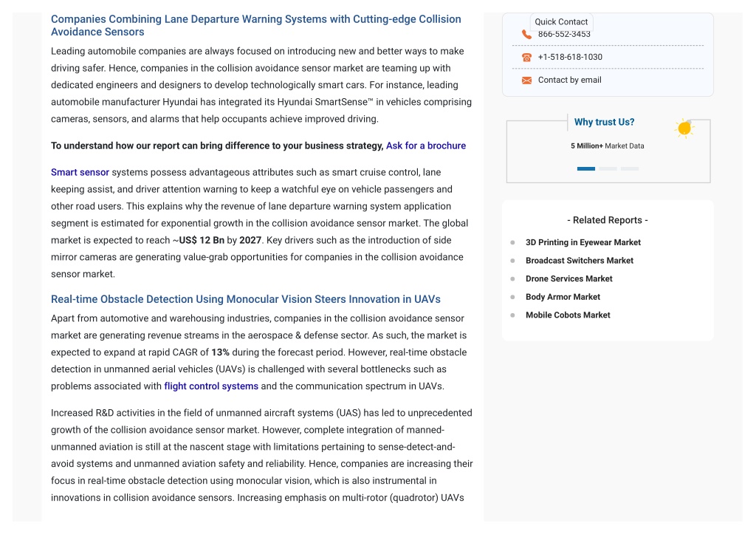Open Mobile Cobots Market report
The height and width of the screenshot is (534, 756).
coord(568,315)
